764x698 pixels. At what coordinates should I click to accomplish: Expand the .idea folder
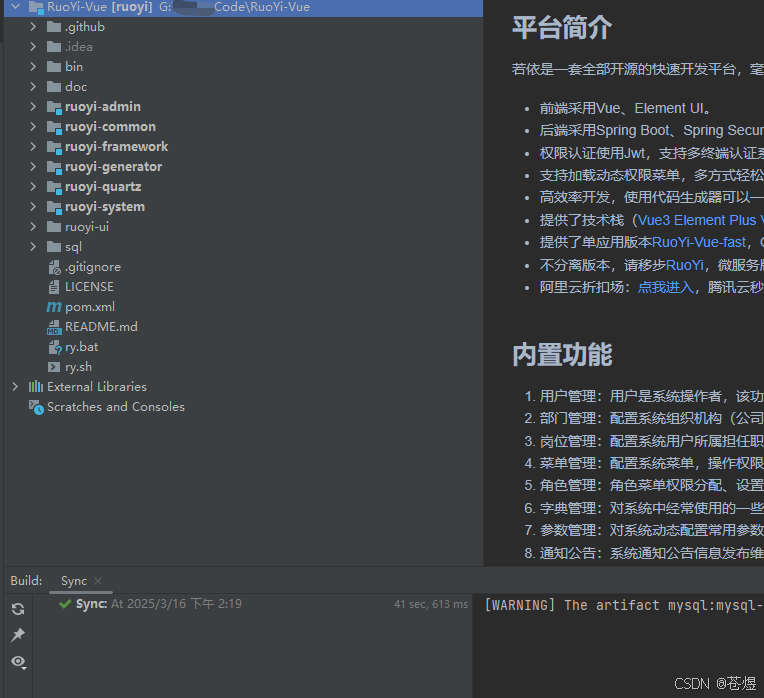(x=33, y=47)
